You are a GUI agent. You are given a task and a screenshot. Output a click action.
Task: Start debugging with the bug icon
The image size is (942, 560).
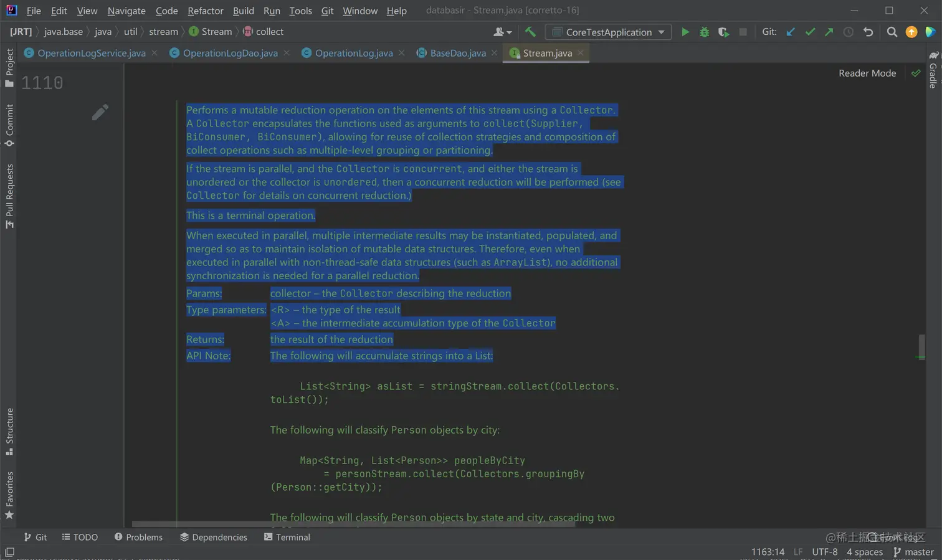pos(704,32)
